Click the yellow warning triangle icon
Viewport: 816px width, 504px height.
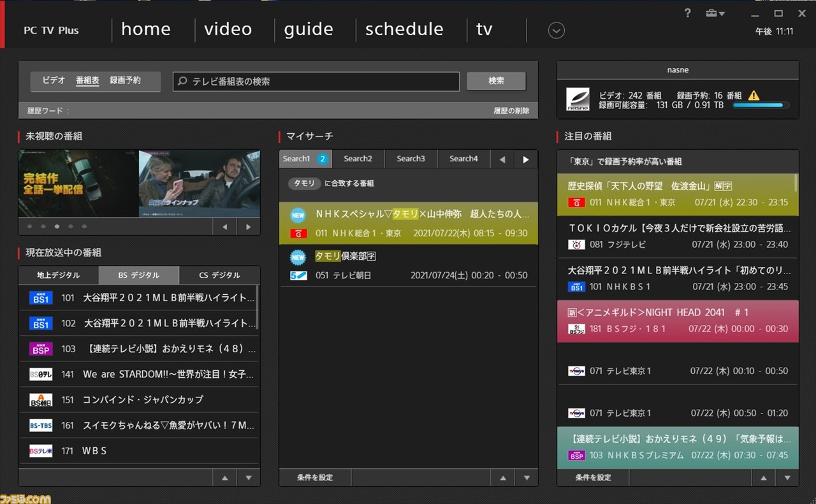[x=754, y=96]
